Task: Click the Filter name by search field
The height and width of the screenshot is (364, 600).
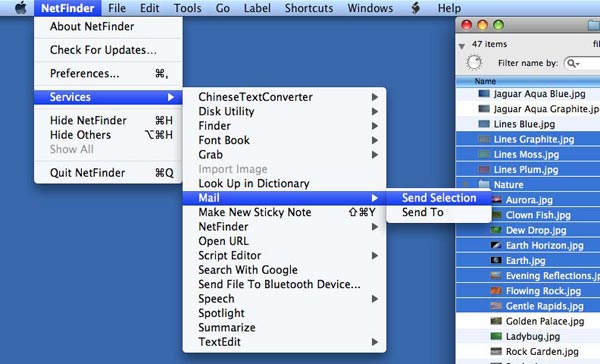Action: (582, 63)
